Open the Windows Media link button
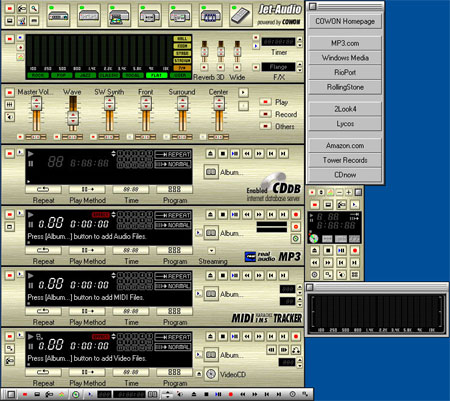 [x=345, y=58]
